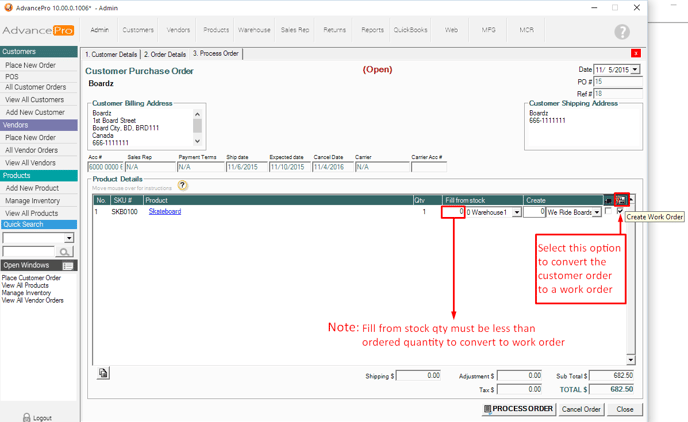The image size is (688, 422).
Task: Switch to the Order Details tab
Action: click(x=165, y=54)
